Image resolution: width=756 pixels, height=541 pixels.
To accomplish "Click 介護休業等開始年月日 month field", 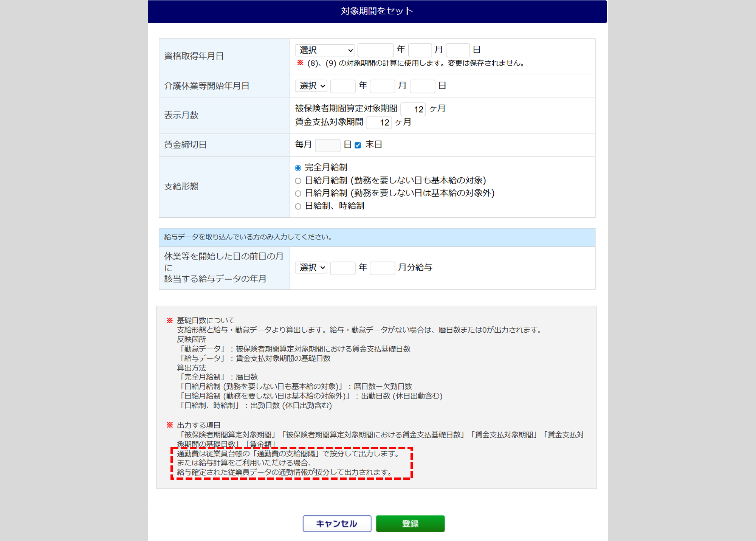I will click(382, 86).
